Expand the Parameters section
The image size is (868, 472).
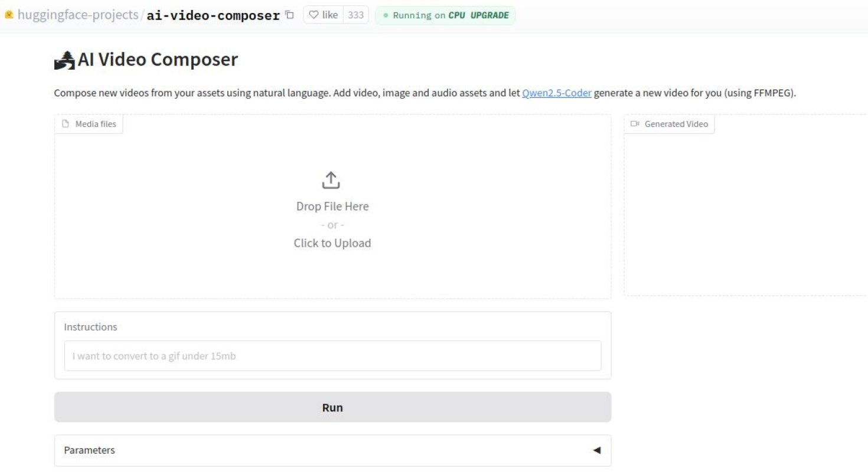pyautogui.click(x=332, y=450)
